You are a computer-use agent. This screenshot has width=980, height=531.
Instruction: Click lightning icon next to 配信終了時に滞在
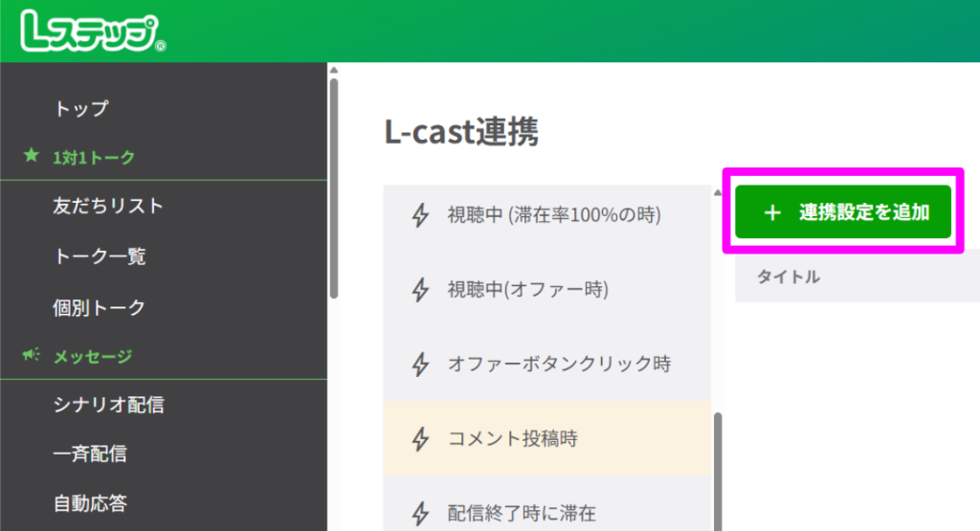[419, 513]
